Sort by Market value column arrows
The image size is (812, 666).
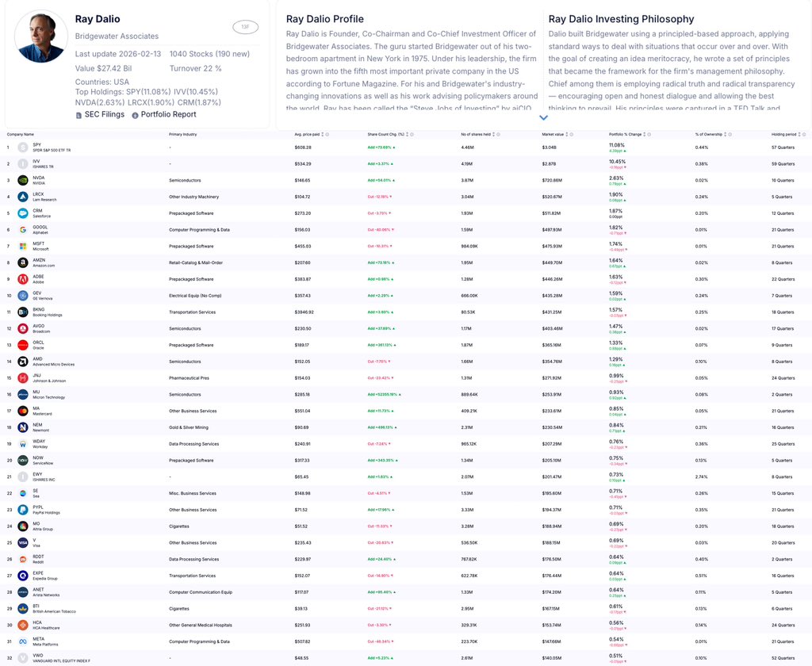[566, 134]
